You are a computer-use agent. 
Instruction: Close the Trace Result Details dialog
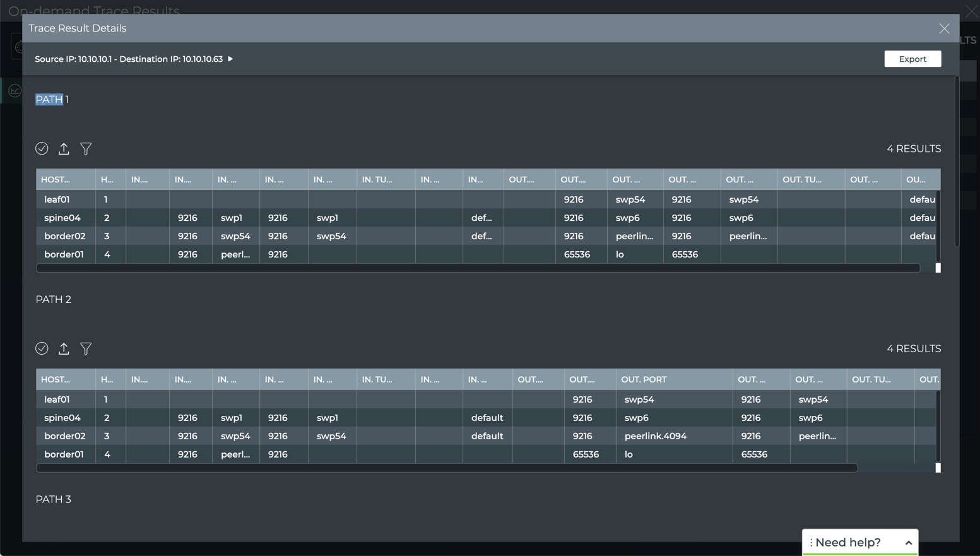[x=944, y=28]
